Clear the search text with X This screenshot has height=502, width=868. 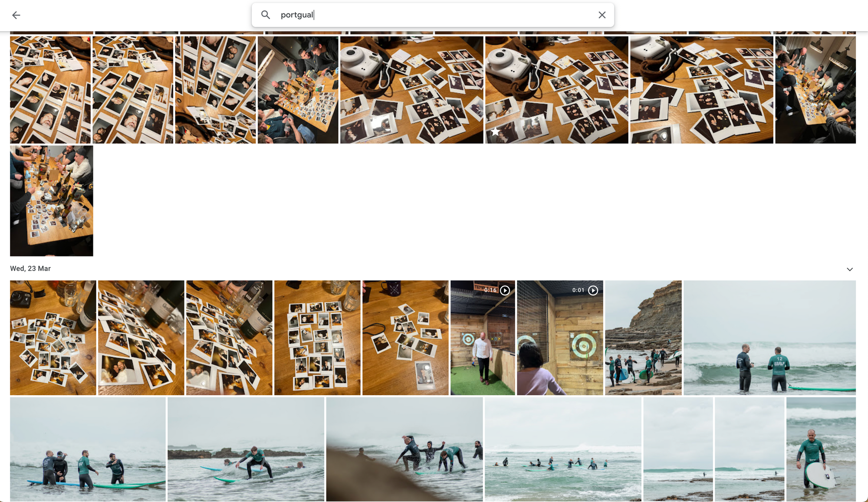(602, 15)
